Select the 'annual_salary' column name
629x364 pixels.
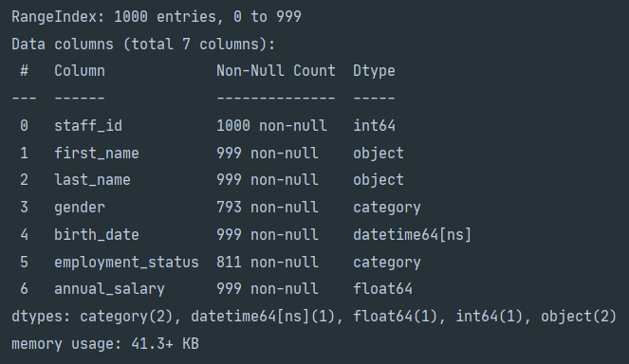coord(109,290)
